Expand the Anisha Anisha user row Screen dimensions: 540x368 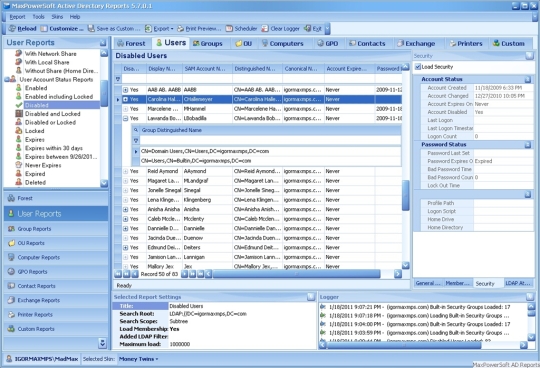pyautogui.click(x=126, y=209)
